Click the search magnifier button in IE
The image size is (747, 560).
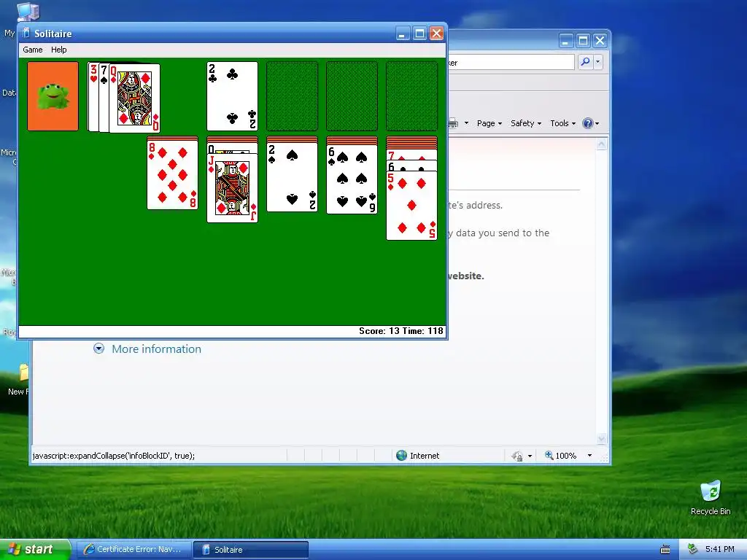click(585, 62)
